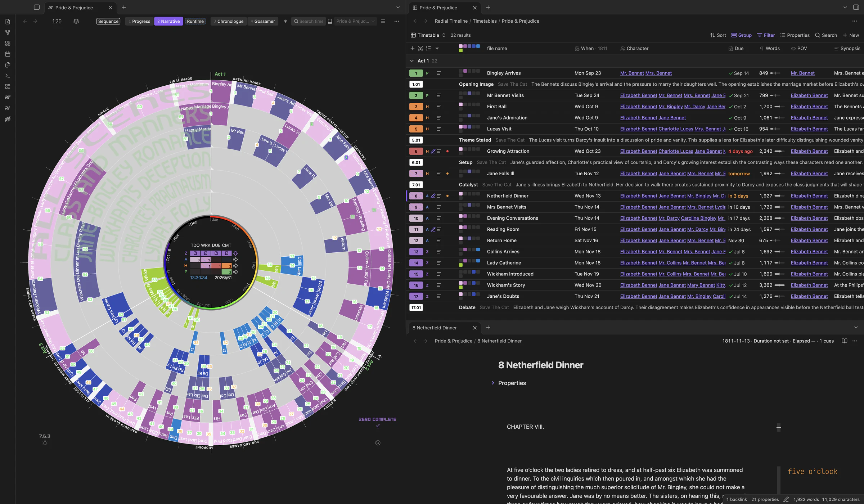The image size is (864, 504).
Task: Switch to the Gossamer mode tab
Action: coord(263,21)
